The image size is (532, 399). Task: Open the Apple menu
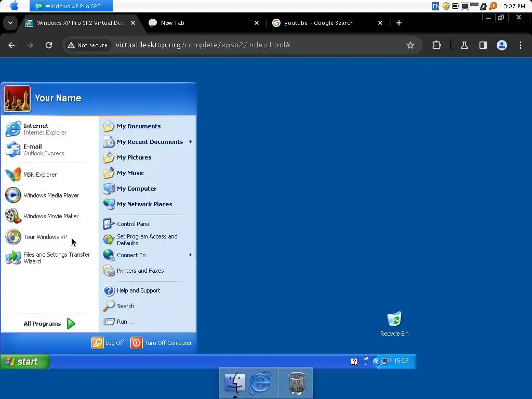14,6
